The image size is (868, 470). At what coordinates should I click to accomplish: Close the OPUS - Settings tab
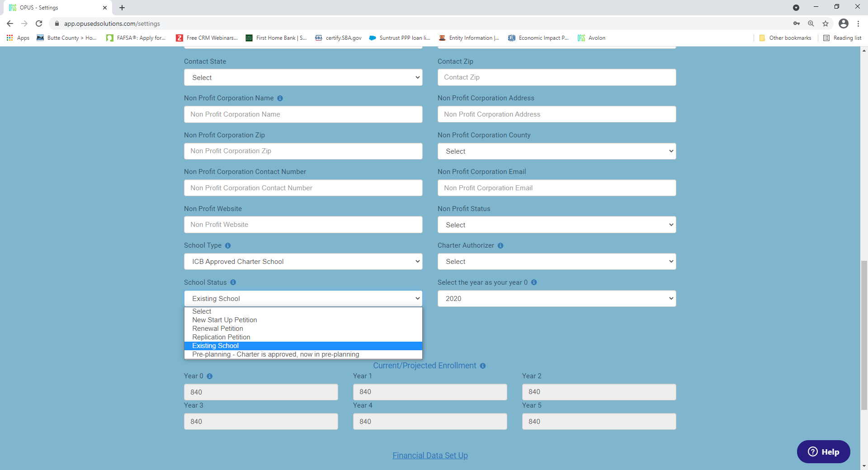[105, 8]
